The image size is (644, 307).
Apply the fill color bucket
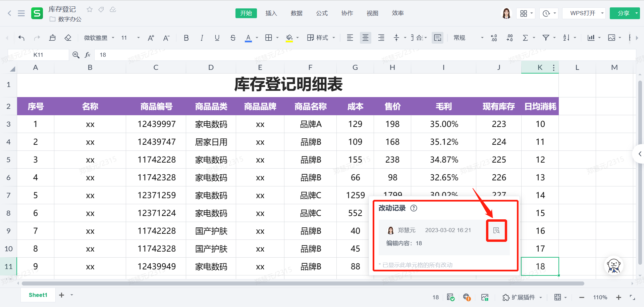pyautogui.click(x=289, y=38)
